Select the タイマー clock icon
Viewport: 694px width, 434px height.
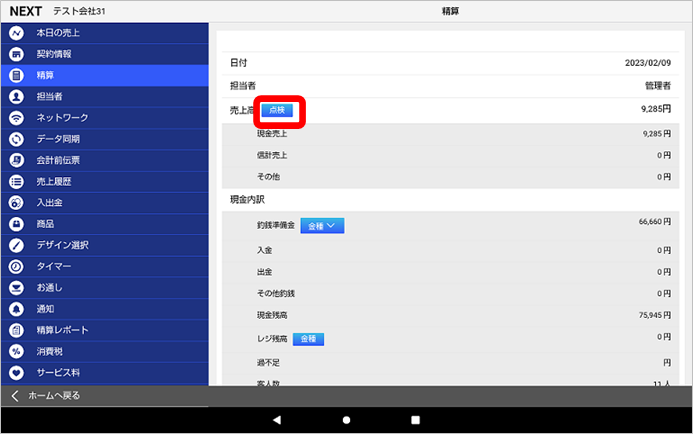click(16, 266)
